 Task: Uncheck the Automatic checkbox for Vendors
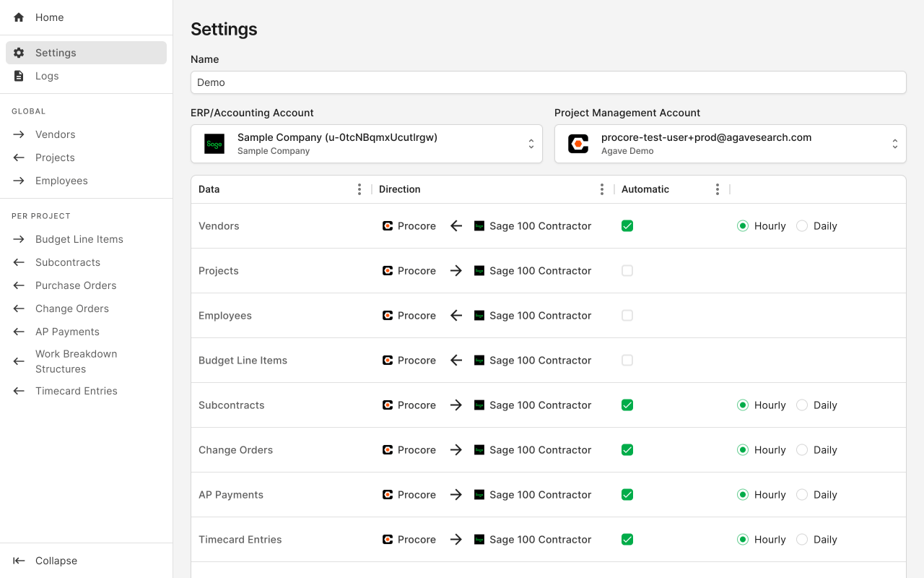click(x=627, y=226)
